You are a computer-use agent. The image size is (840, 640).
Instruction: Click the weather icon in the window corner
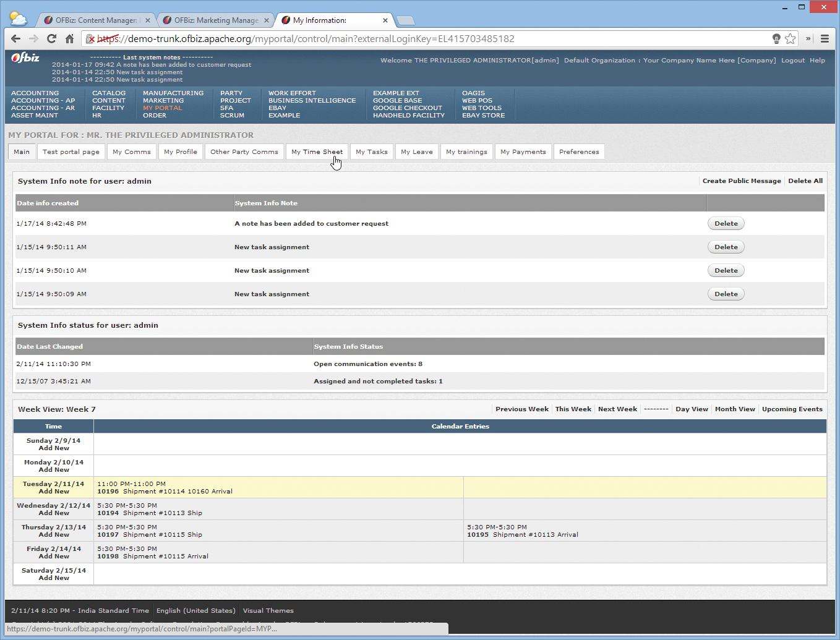pyautogui.click(x=17, y=18)
